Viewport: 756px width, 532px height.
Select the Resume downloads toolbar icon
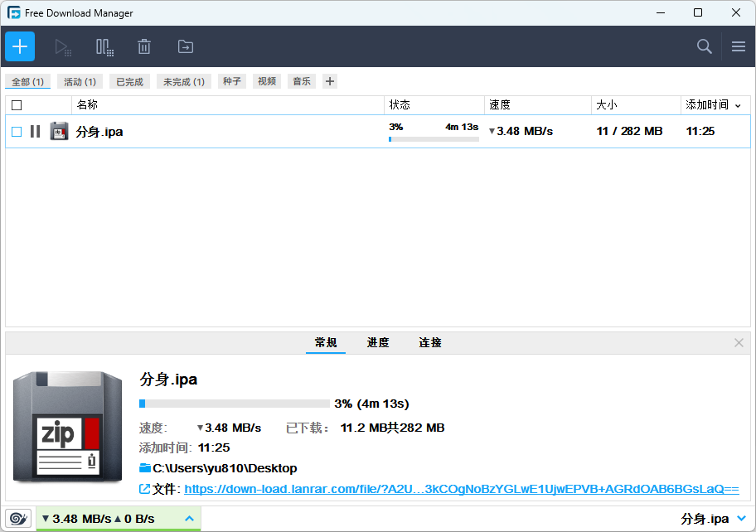pyautogui.click(x=63, y=46)
